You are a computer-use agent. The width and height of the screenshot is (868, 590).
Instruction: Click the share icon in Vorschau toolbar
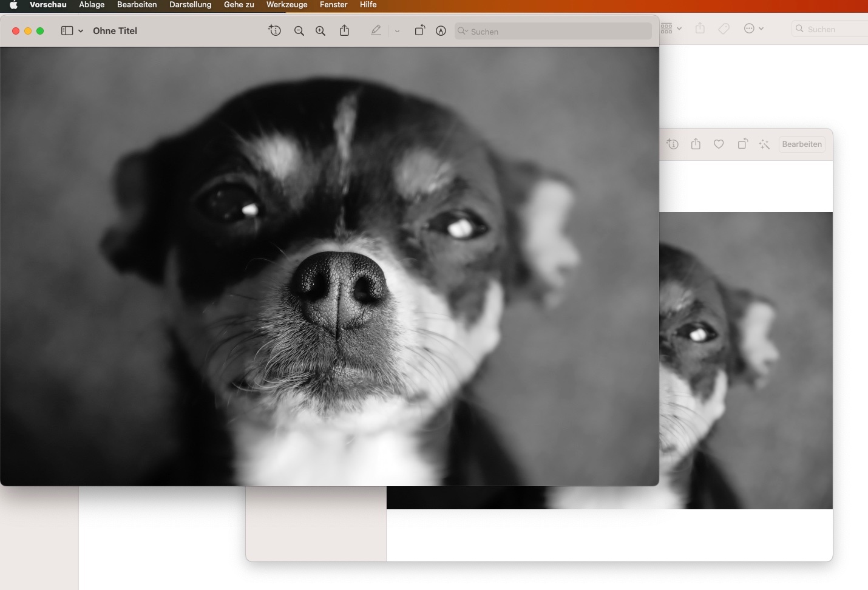pos(344,30)
